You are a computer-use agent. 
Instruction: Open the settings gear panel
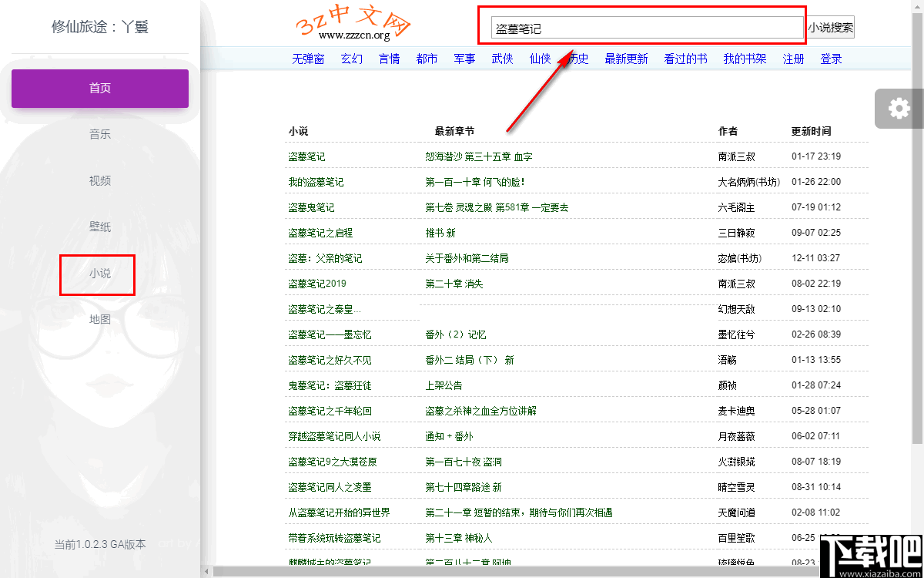(899, 109)
